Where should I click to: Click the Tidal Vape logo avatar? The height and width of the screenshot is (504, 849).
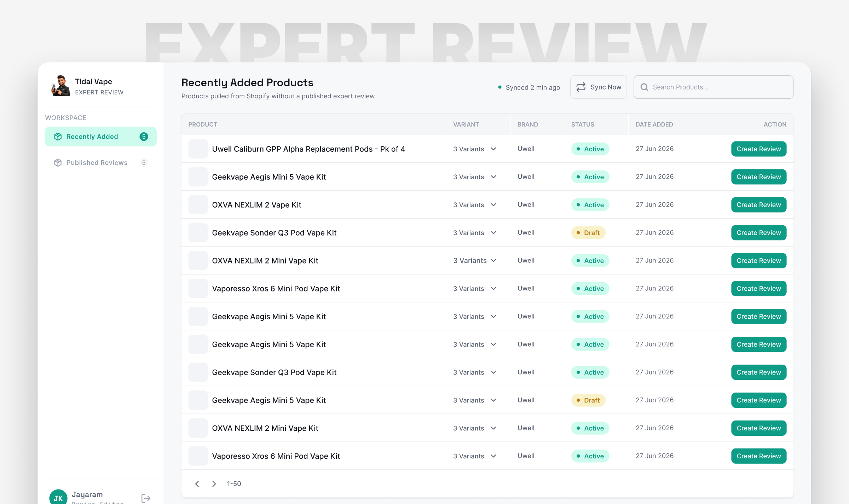pyautogui.click(x=60, y=86)
